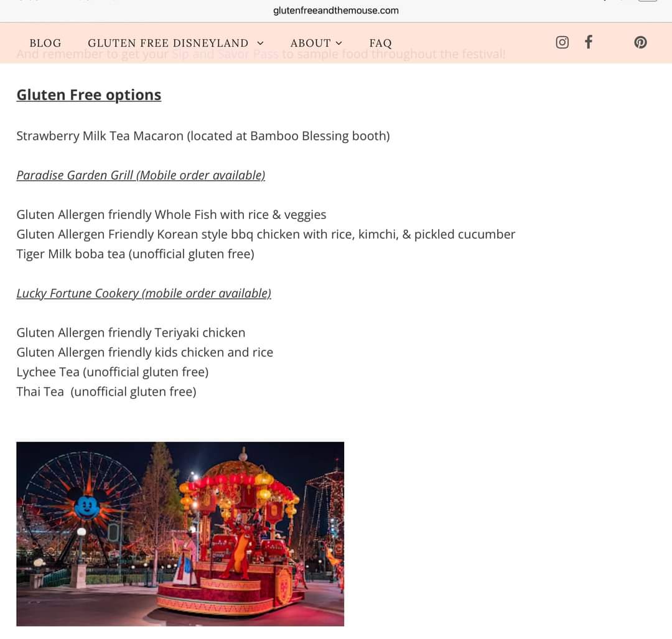The image size is (672, 639).
Task: Tap the glutenfreeandthemouse.com address bar
Action: [335, 11]
